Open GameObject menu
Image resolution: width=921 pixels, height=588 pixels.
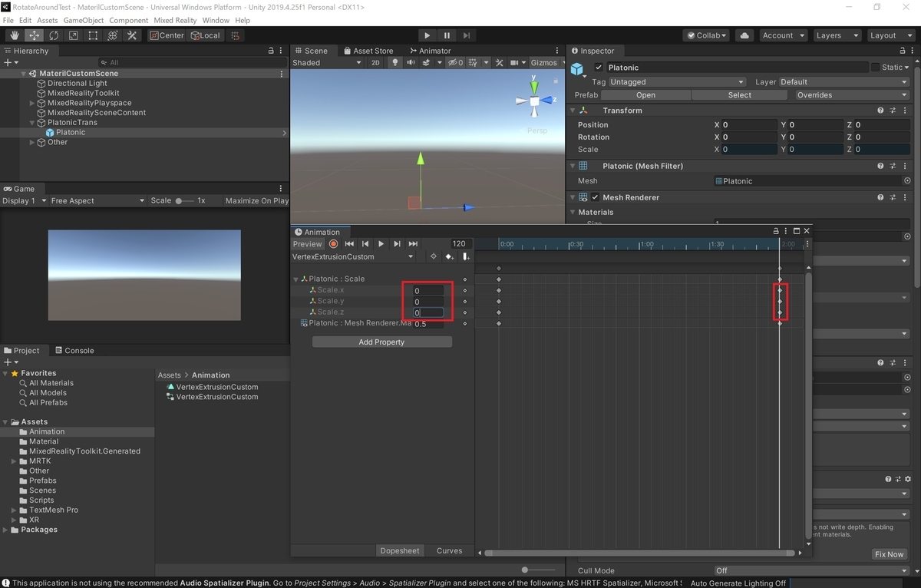tap(84, 20)
